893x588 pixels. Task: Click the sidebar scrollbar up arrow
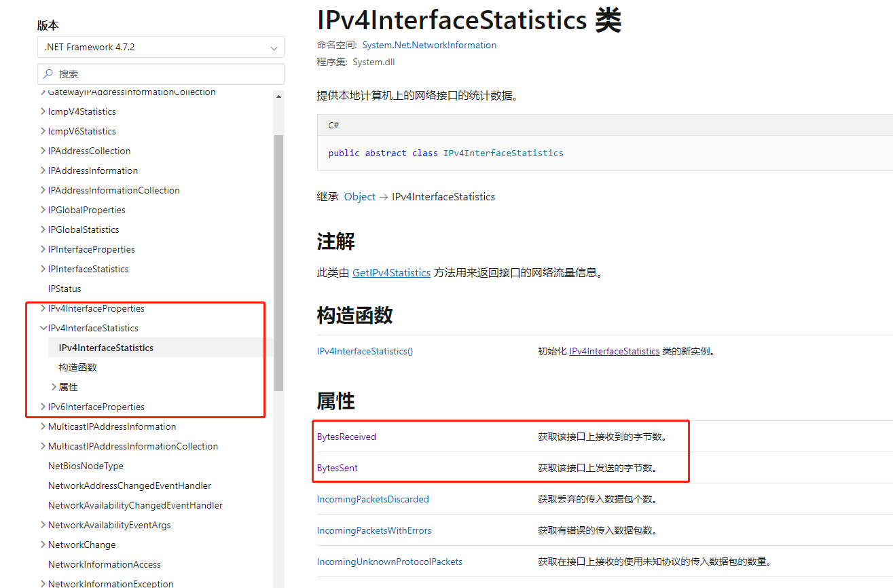(278, 96)
